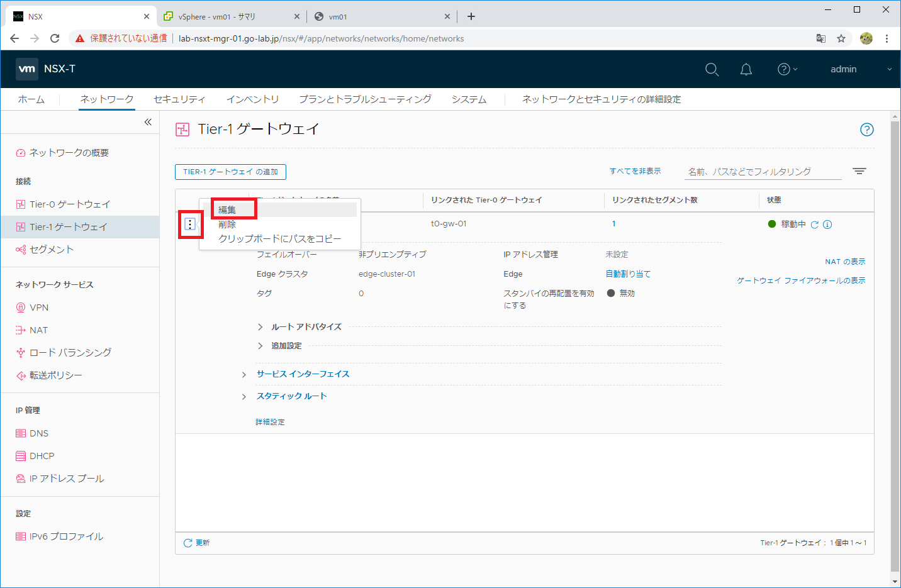Switch to the インベントリ tab
The image size is (901, 588).
(x=252, y=99)
